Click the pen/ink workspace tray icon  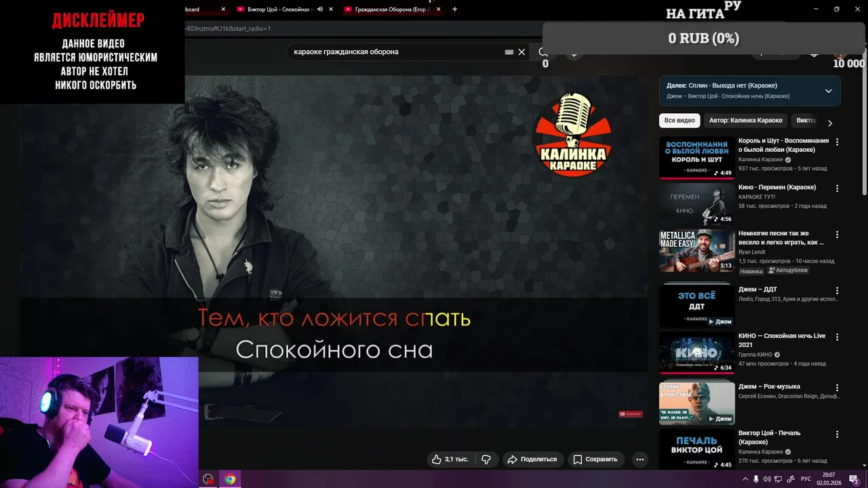click(x=790, y=479)
